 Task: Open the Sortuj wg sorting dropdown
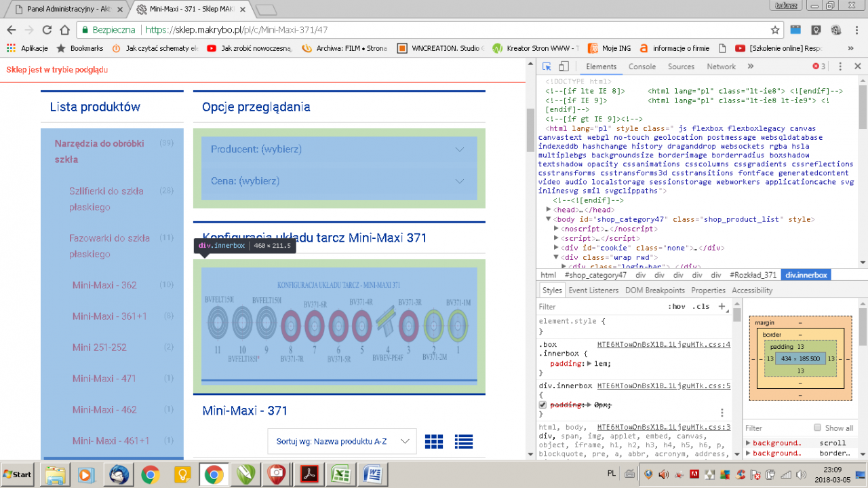[342, 441]
